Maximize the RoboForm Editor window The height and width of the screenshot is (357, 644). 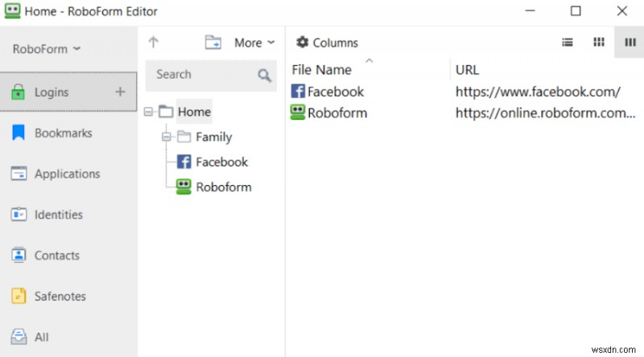[576, 10]
